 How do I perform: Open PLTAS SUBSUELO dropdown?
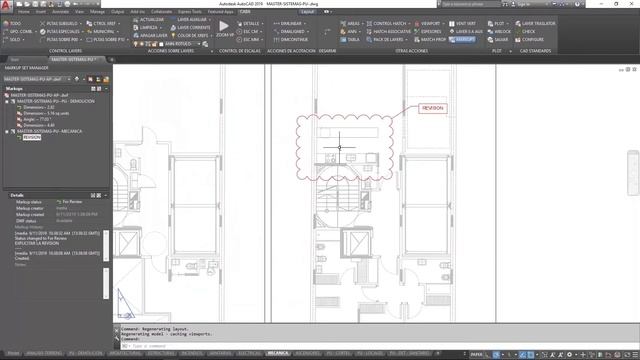[80, 24]
